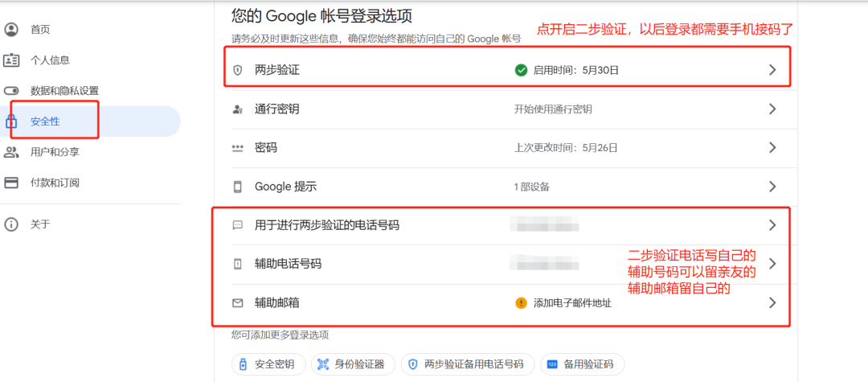Screen dimensions: 868x382
Task: Click the phone icon beside Google 提示
Action: 237,187
